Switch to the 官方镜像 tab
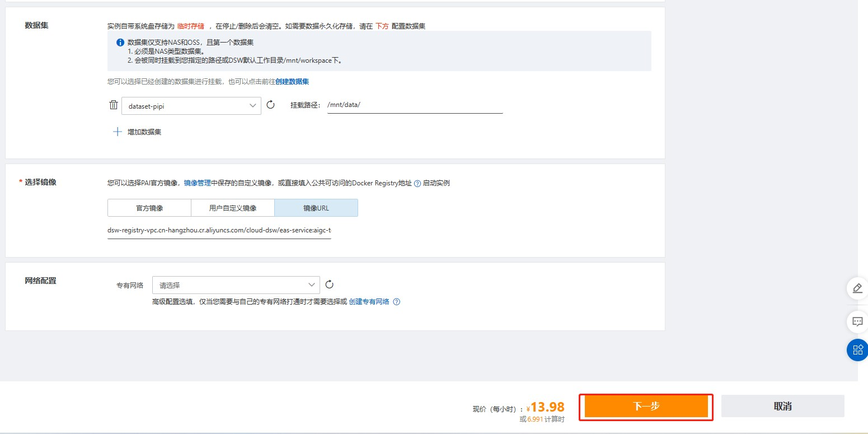This screenshot has width=868, height=434. click(x=149, y=208)
